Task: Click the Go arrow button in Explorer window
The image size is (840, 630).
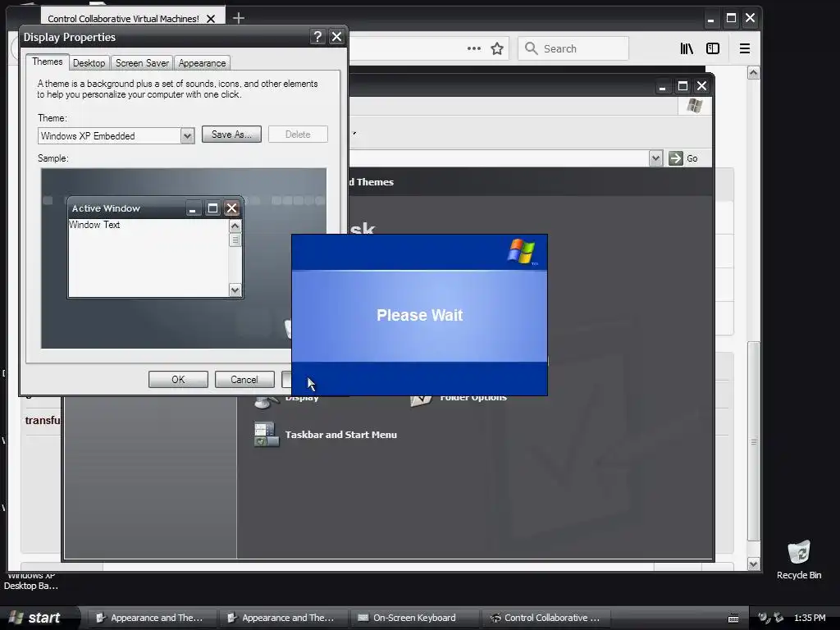Action: coord(676,158)
